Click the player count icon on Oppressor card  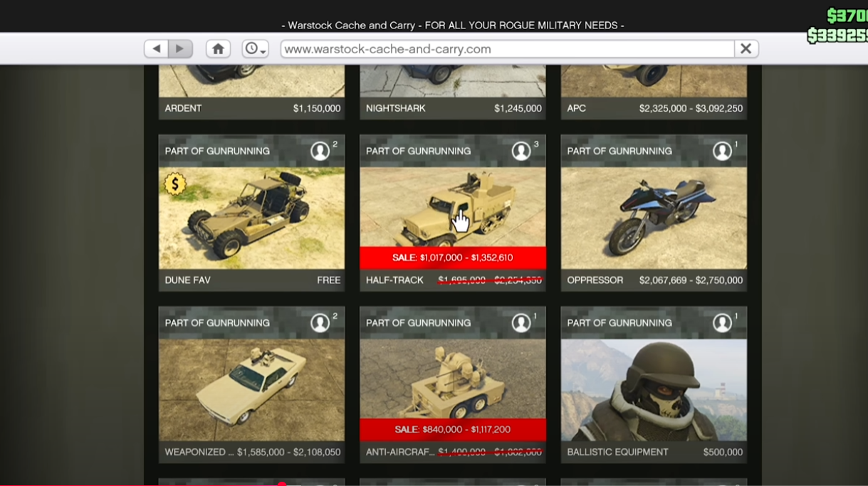click(x=722, y=151)
